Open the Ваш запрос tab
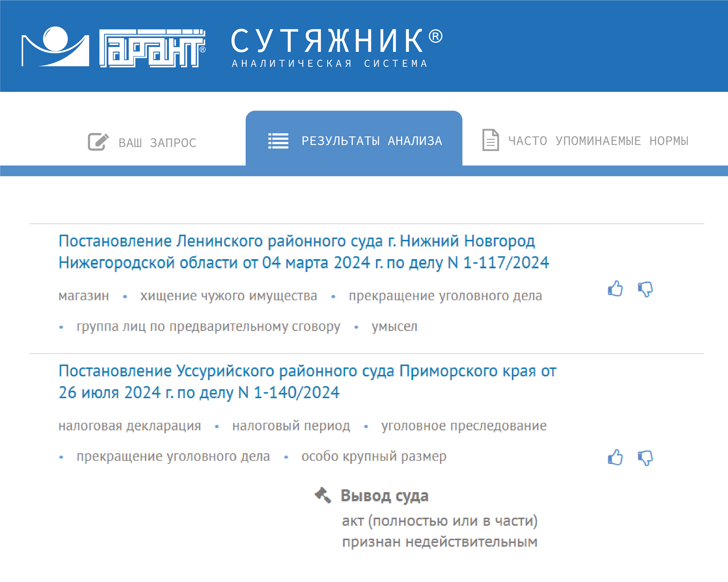The width and height of the screenshot is (728, 582). coord(142,142)
